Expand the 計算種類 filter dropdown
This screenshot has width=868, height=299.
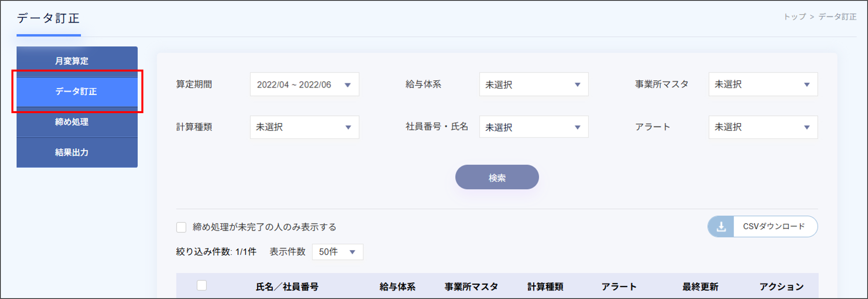[x=304, y=127]
